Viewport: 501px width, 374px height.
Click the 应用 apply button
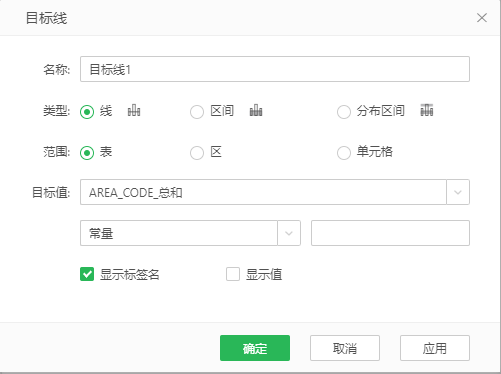click(x=435, y=348)
